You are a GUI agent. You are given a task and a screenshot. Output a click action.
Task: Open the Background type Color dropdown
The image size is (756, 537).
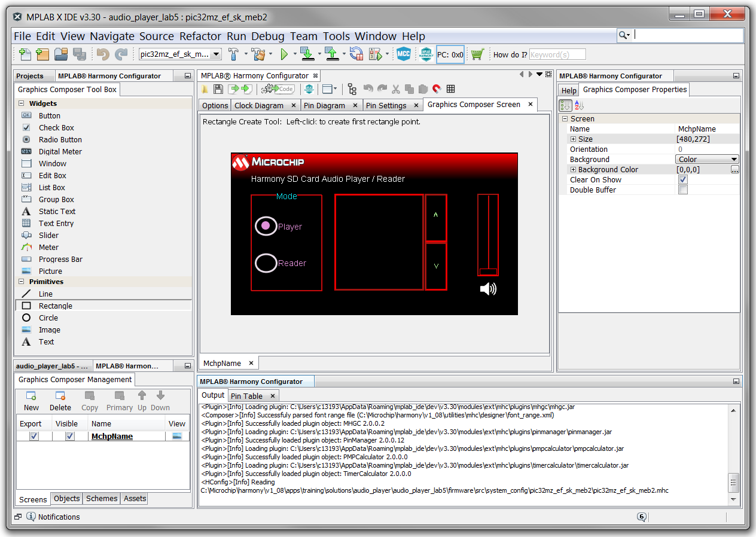click(708, 160)
